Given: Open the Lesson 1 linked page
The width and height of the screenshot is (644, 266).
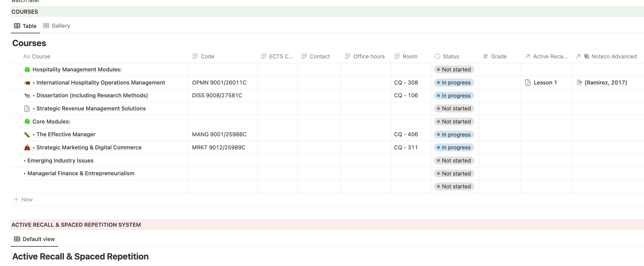Looking at the screenshot, I should (x=545, y=83).
